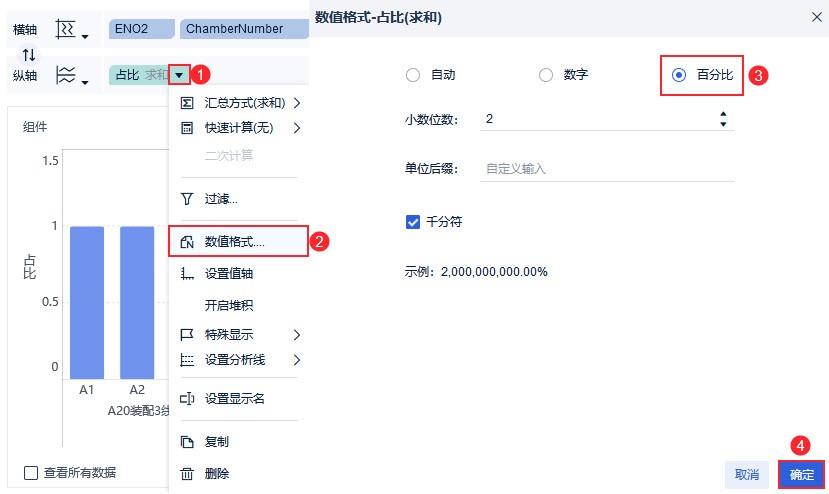Open the 占比 field dropdown arrow
This screenshot has height=494, width=829.
178,75
